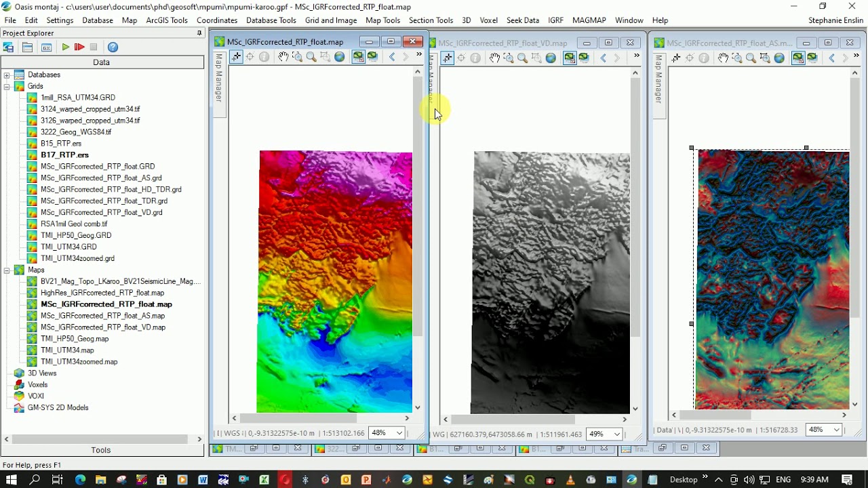Screen dimensions: 868x488
Task: Open the 49% zoom dropdown in RTP_float_VD map
Action: pyautogui.click(x=616, y=434)
